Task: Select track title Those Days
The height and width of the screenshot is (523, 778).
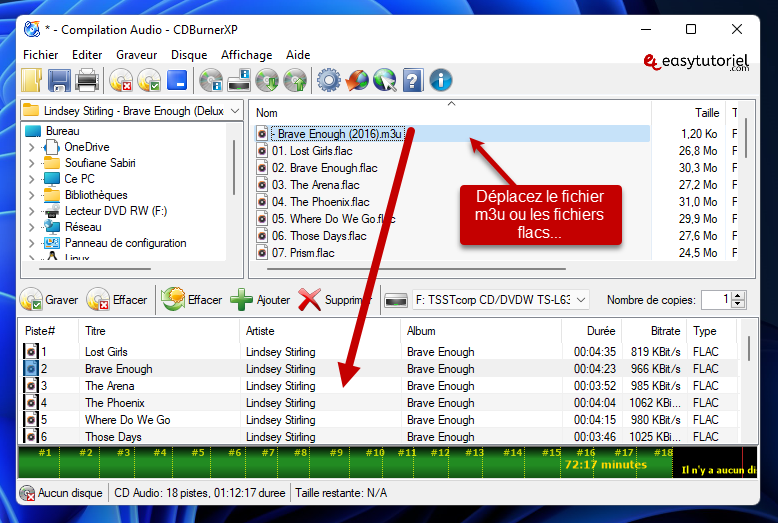Action: [x=113, y=437]
